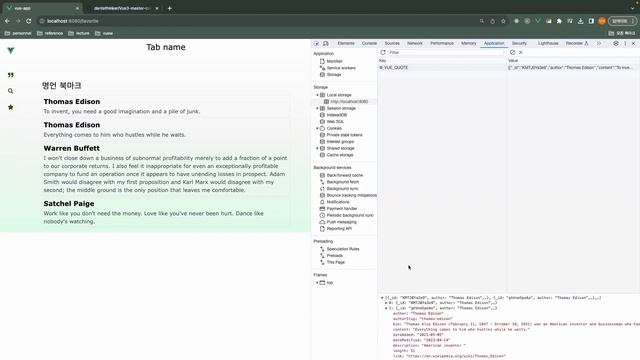Show more DevTools tabs via the chevrons
Image resolution: width=640 pixels, height=360 pixels.
coord(599,43)
